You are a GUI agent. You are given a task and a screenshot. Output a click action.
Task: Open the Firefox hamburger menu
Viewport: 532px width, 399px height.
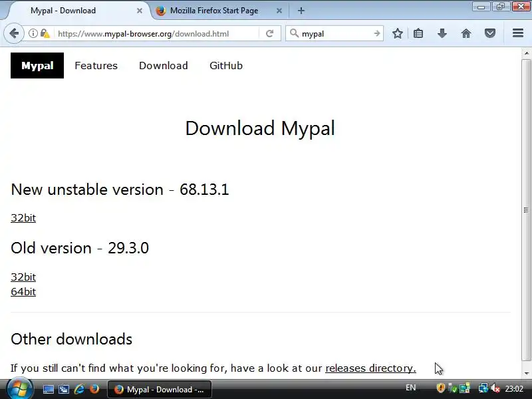tap(518, 33)
